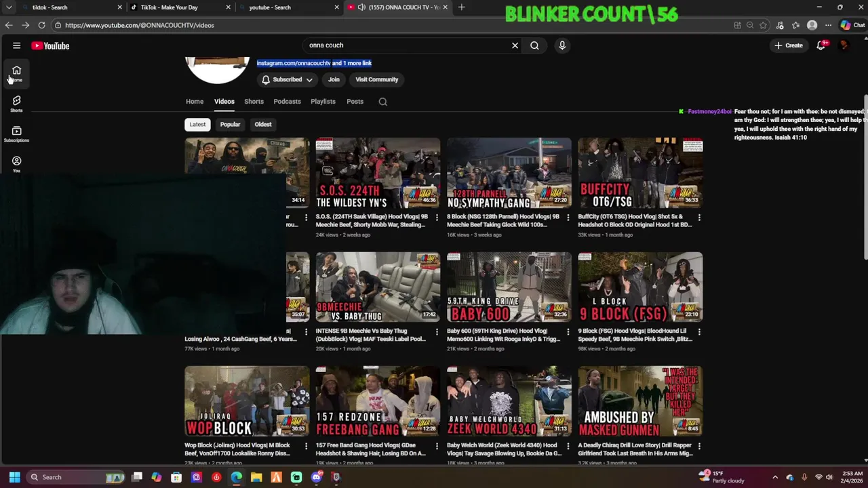Open the BuffCity OT6/TSG video thumbnail
868x488 pixels.
point(640,173)
